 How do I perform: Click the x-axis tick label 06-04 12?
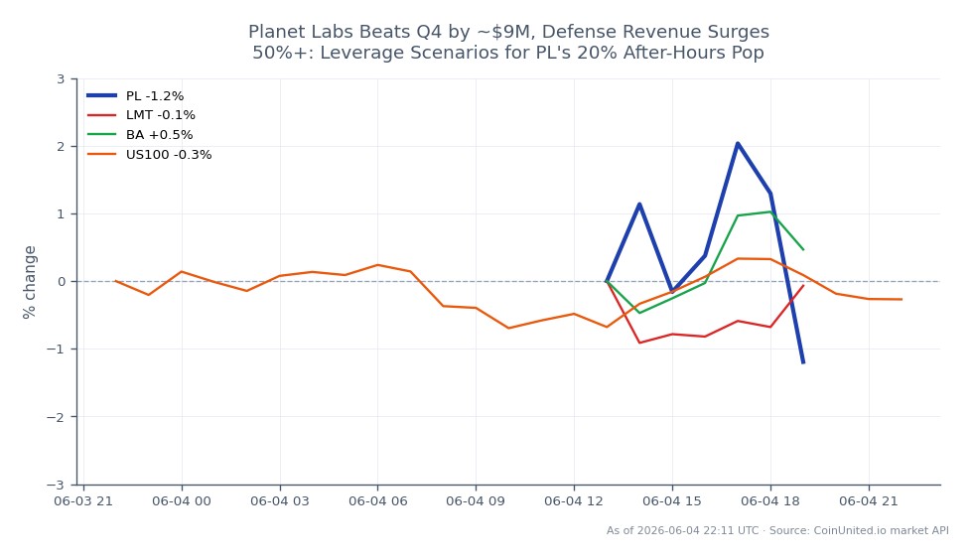574,501
